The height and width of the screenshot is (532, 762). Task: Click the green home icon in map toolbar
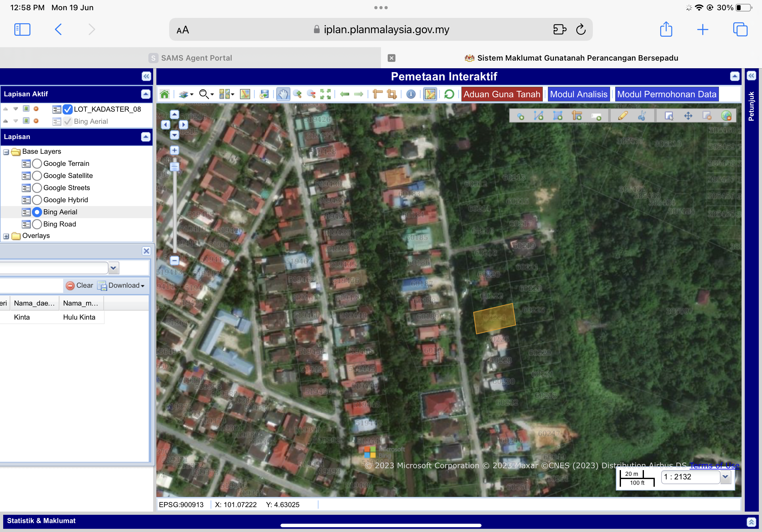165,94
